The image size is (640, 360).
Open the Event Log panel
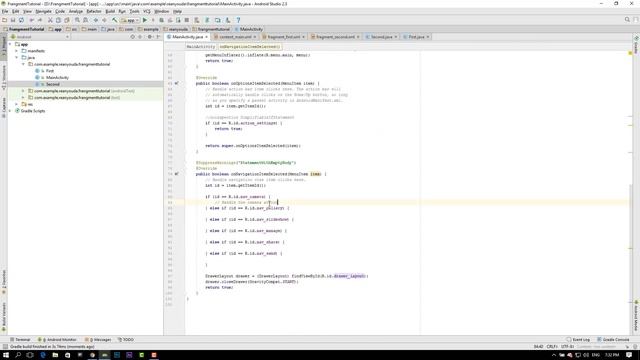coord(578,340)
